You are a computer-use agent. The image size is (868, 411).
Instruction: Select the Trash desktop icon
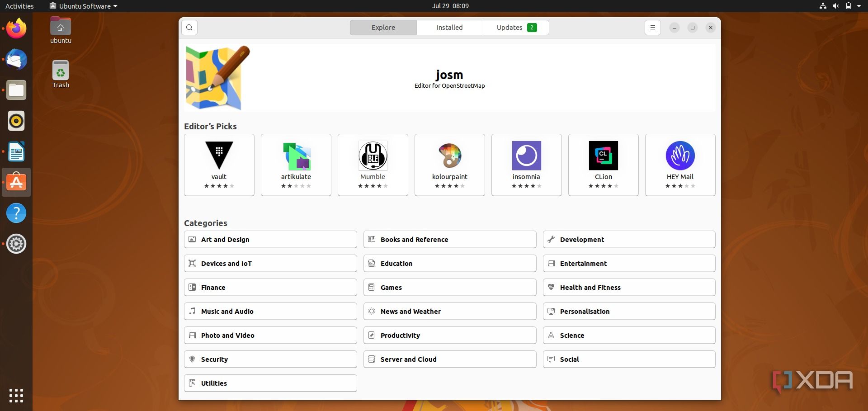click(x=61, y=75)
